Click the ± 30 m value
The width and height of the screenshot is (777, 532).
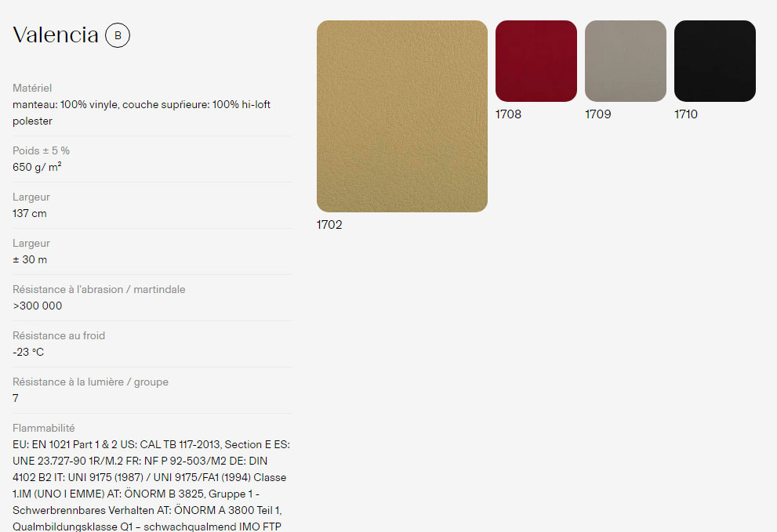(30, 259)
